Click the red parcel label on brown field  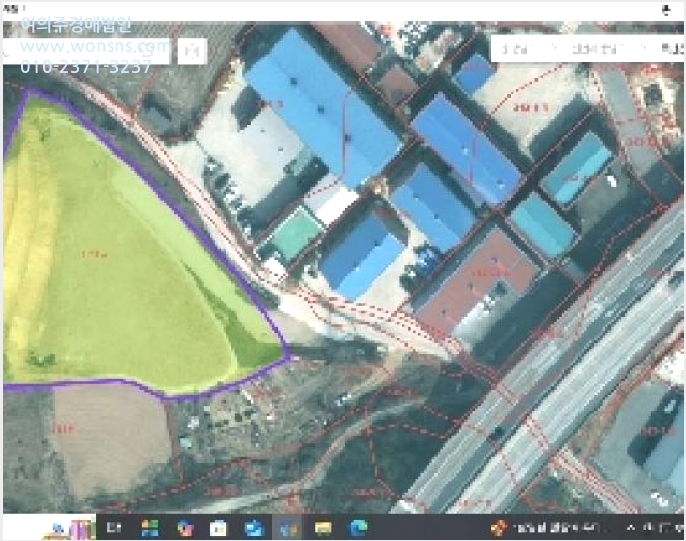[x=62, y=429]
